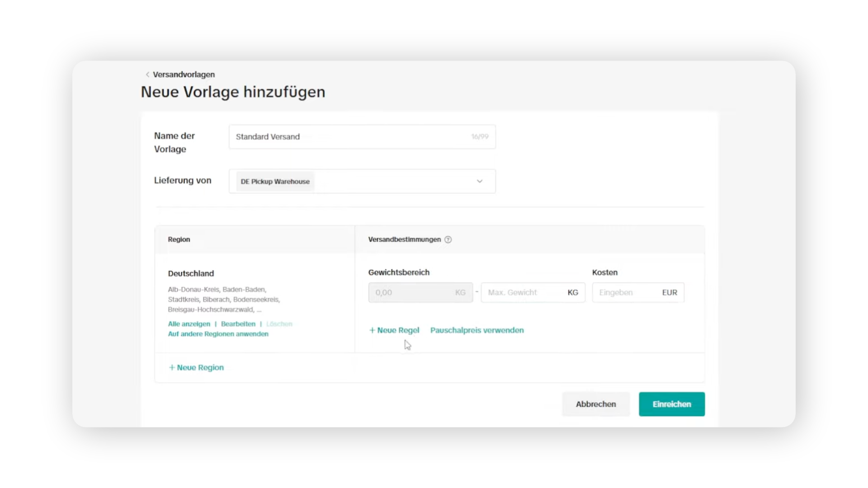The height and width of the screenshot is (488, 868).
Task: Edit the Deutschland region with Bearbeiten
Action: (x=238, y=324)
